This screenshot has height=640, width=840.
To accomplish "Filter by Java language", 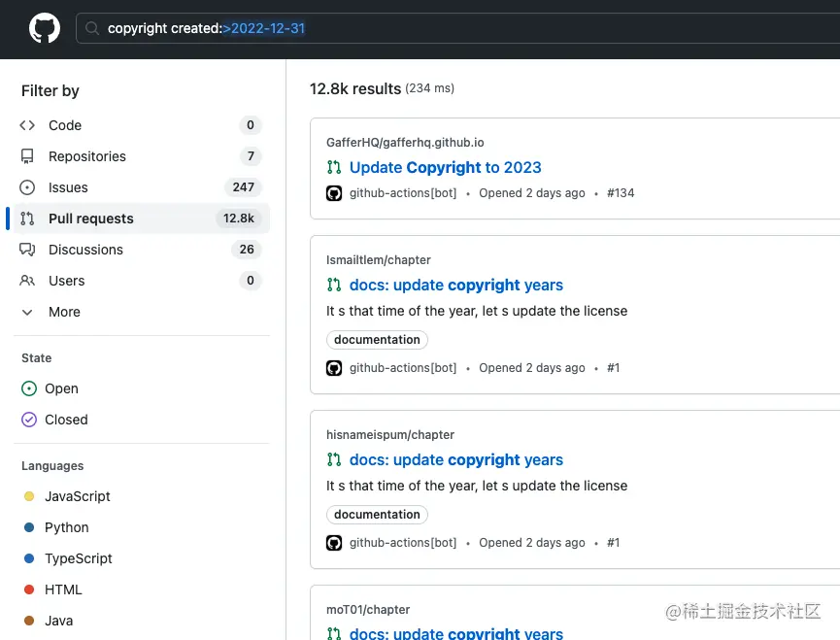I will (x=59, y=621).
